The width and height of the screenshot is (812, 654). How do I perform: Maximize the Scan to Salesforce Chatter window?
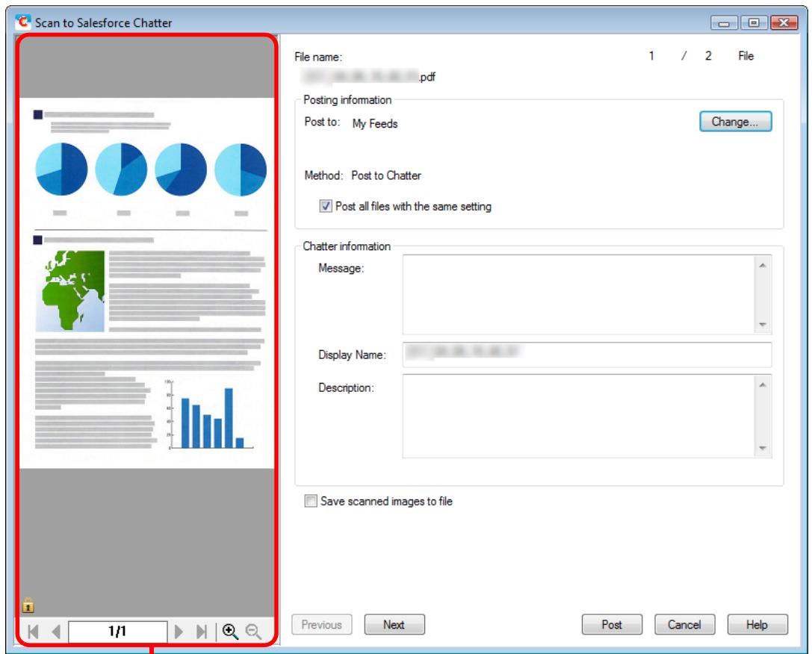[x=754, y=22]
